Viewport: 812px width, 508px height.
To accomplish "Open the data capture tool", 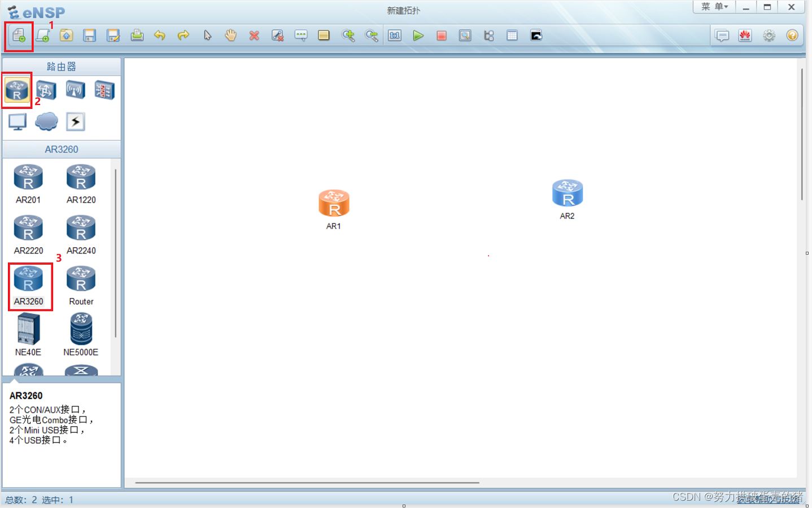I will [465, 36].
